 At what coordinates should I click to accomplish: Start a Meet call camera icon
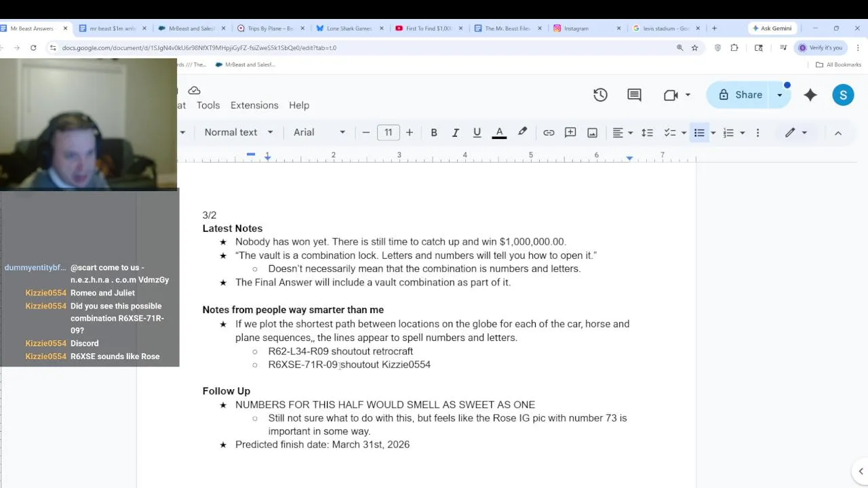pos(671,95)
